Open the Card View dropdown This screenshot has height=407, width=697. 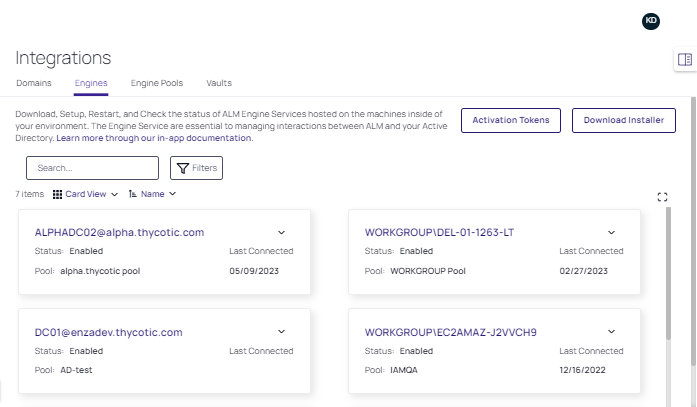coord(91,194)
